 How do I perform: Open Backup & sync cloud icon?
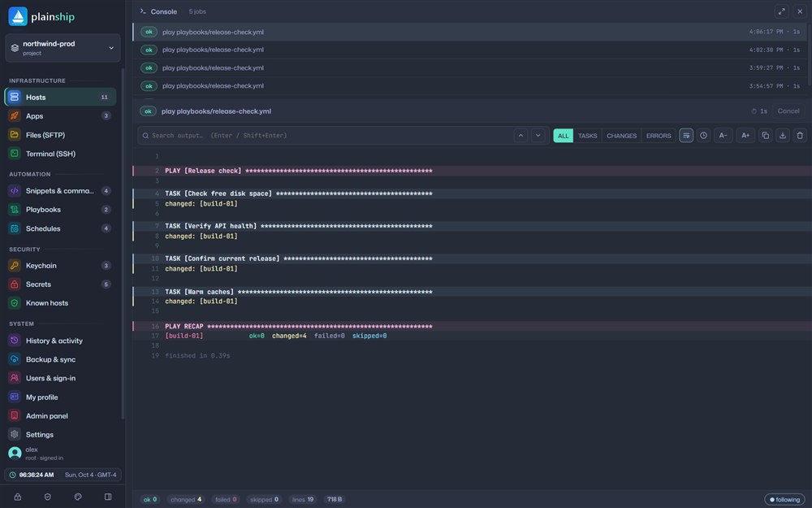tap(15, 359)
